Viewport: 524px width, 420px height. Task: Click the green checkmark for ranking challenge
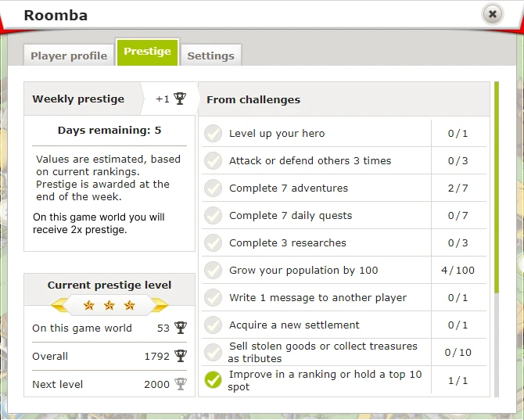pyautogui.click(x=213, y=381)
